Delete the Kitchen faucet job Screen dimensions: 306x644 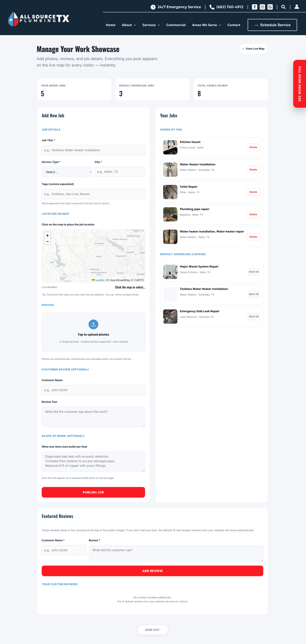point(253,147)
